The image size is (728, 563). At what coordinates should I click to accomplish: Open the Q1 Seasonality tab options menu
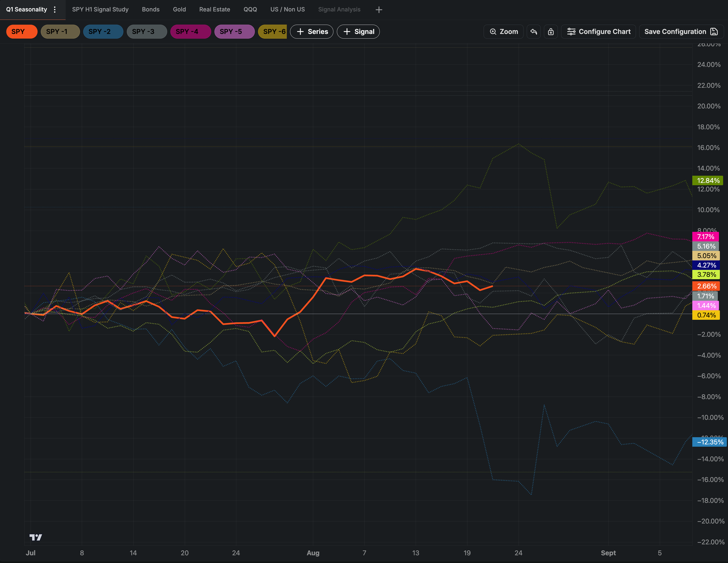(55, 10)
